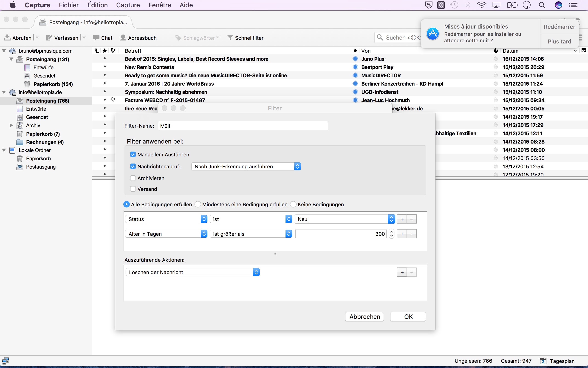Collapse the bruno@bpmusique.com account tree

(4, 51)
